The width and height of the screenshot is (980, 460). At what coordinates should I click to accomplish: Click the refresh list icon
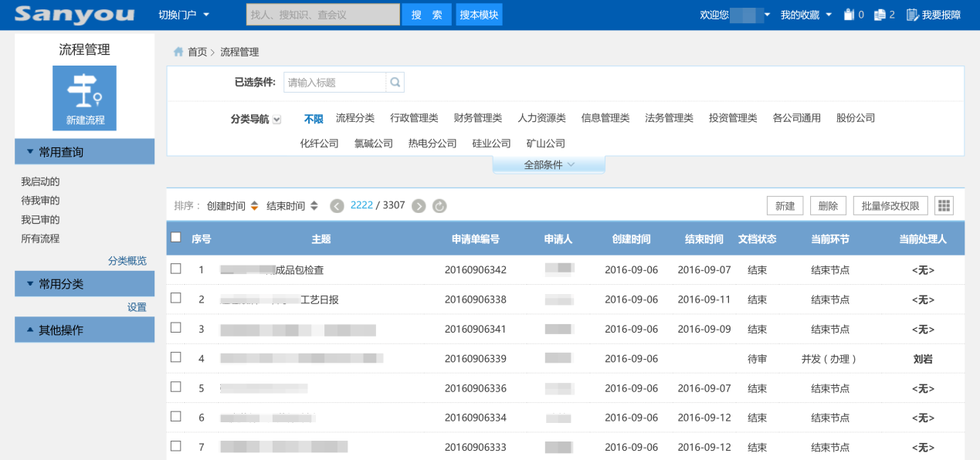(439, 206)
